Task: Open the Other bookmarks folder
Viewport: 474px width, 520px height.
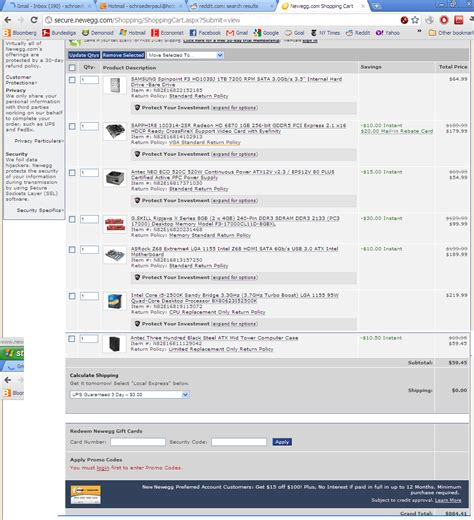Action: click(451, 33)
